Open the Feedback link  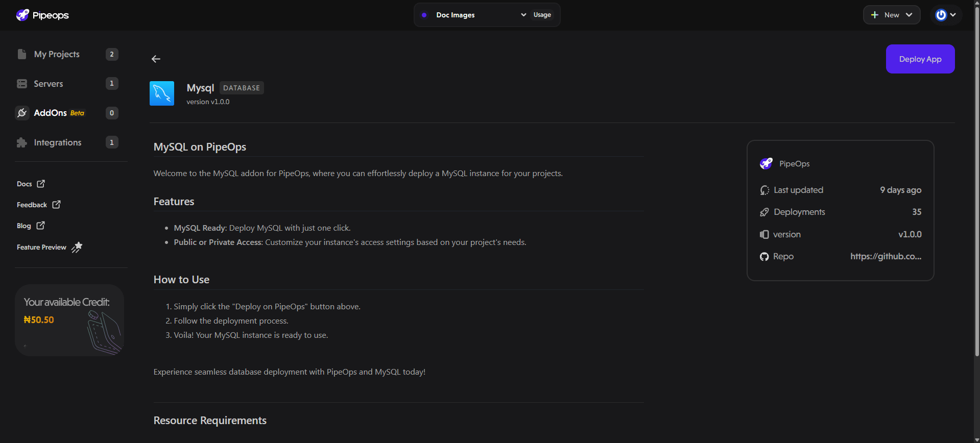click(39, 205)
